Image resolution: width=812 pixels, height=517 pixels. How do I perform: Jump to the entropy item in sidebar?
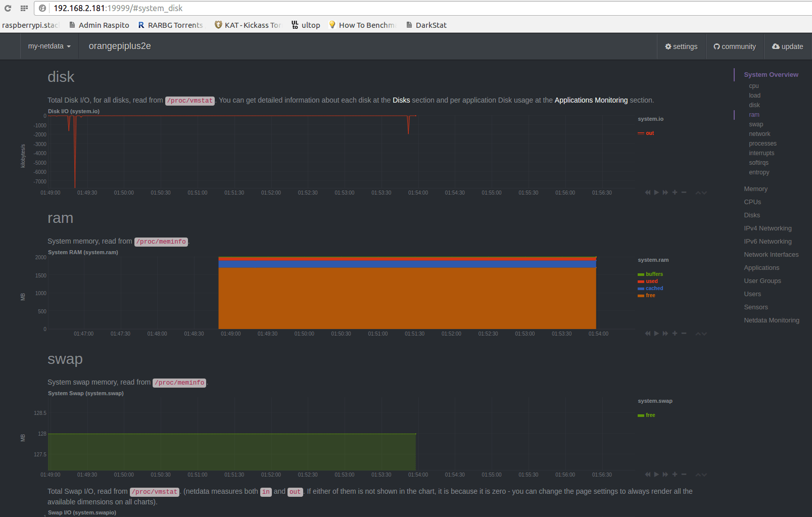[759, 172]
